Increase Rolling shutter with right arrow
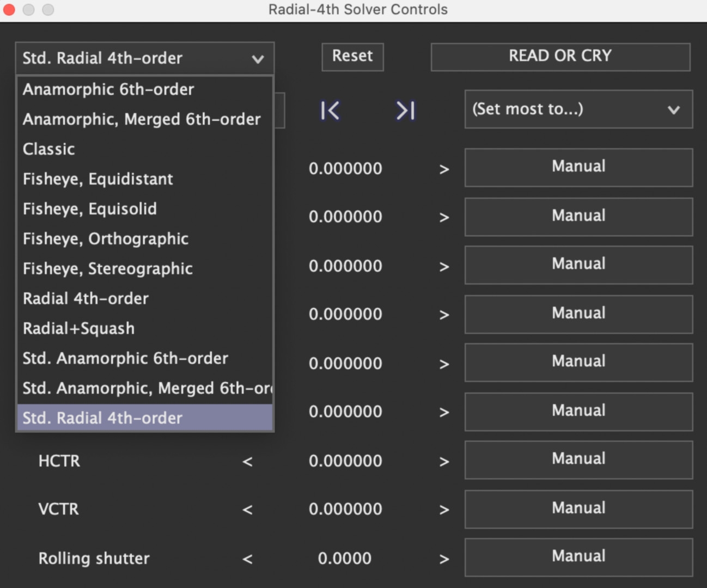This screenshot has height=588, width=707. [444, 559]
